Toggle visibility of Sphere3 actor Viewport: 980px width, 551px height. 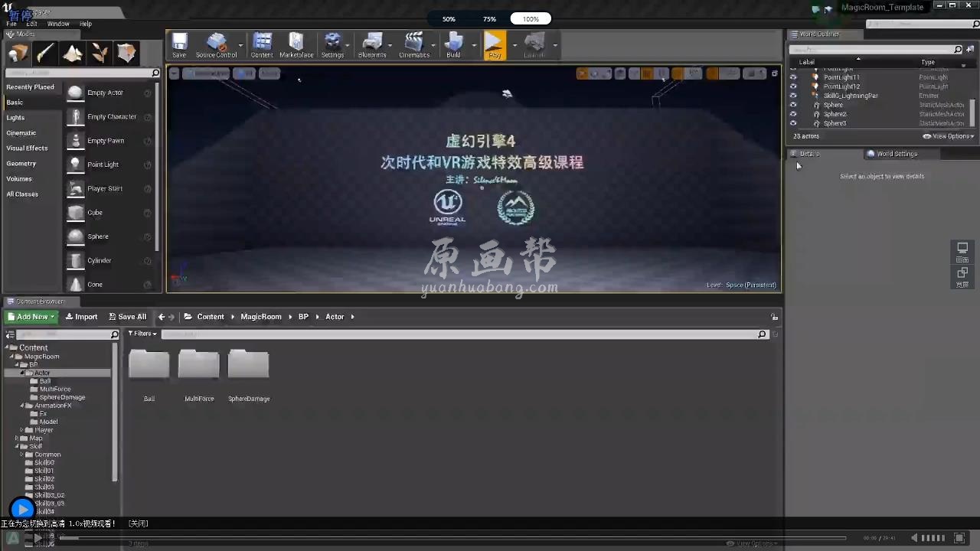coord(793,123)
